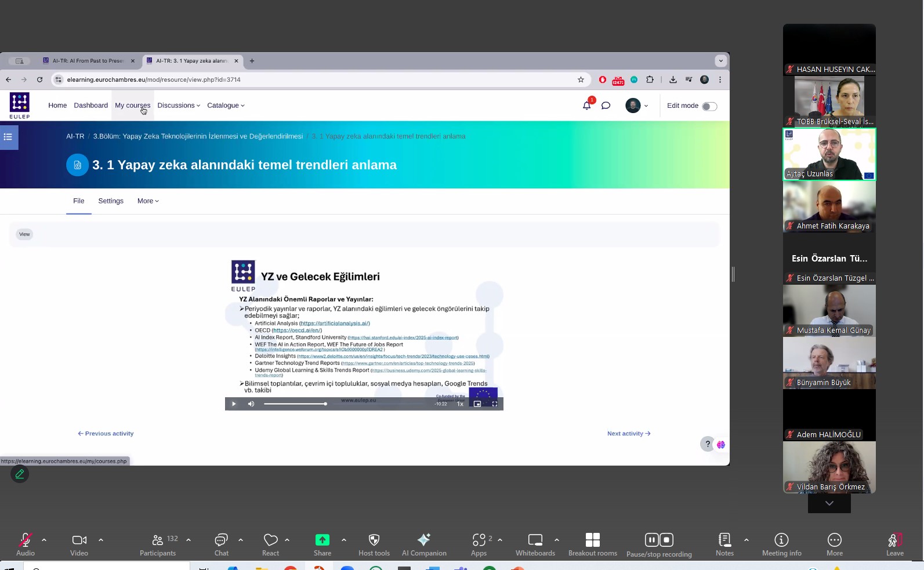Open a new browser tab
The height and width of the screenshot is (570, 924).
[252, 61]
